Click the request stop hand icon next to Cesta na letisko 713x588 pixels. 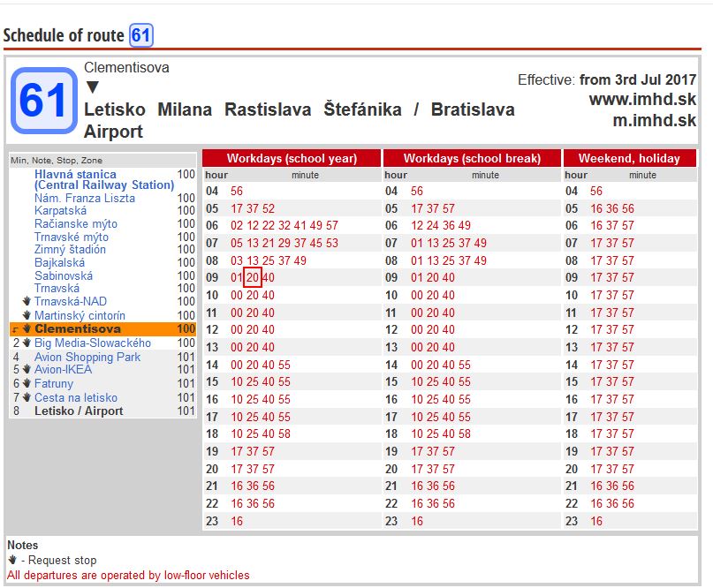pyautogui.click(x=27, y=397)
